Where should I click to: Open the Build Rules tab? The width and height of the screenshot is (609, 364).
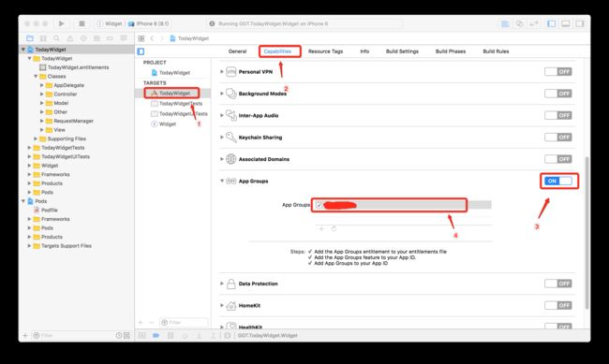coord(496,51)
